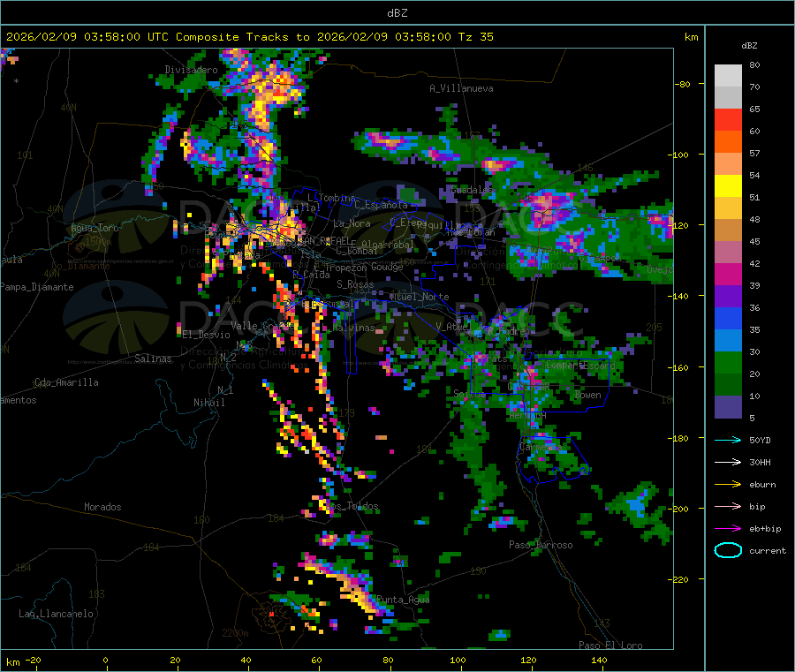795x672 pixels.
Task: Click the 'Agua_Toro' map label
Action: (95, 228)
